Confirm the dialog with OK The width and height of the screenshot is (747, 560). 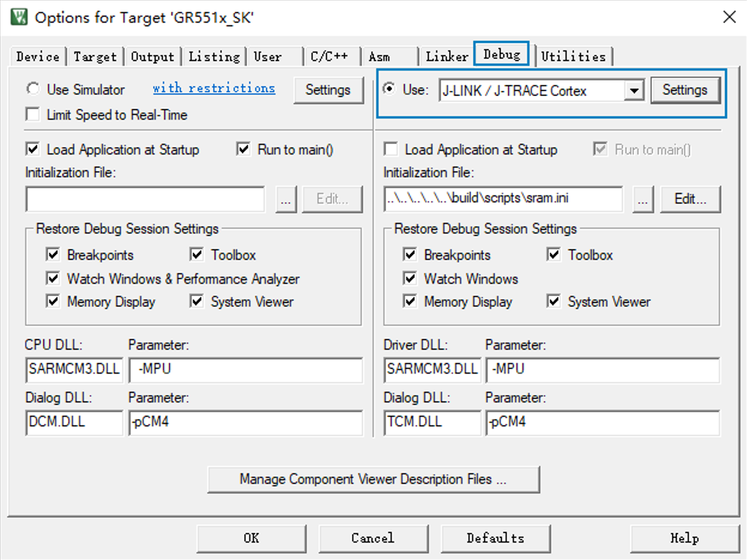pyautogui.click(x=251, y=539)
